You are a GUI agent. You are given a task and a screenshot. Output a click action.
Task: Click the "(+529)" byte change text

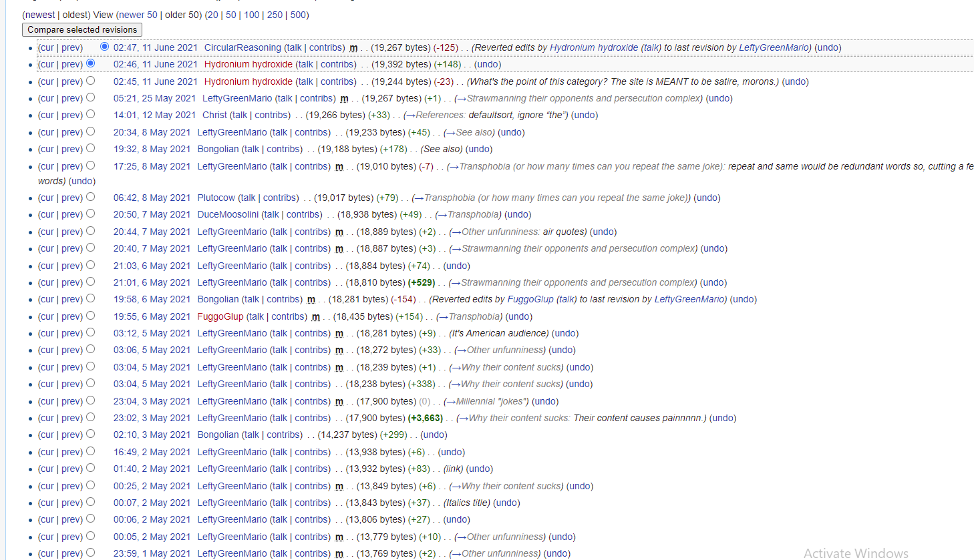coord(421,282)
